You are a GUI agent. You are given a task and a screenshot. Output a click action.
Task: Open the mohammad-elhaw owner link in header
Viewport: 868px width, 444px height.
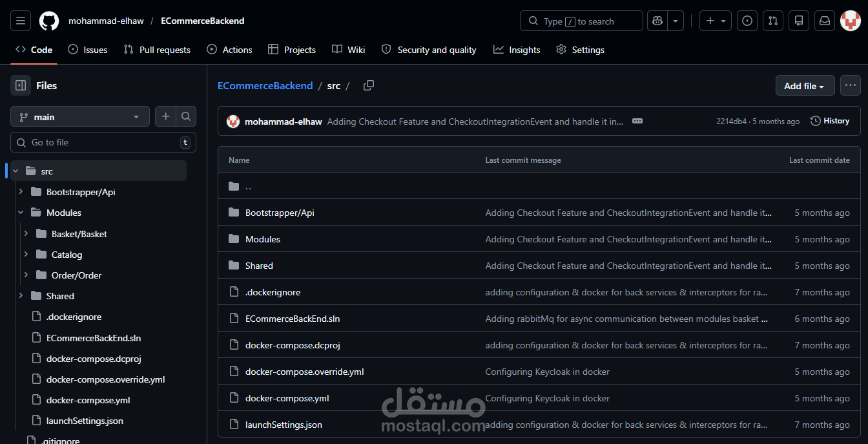click(106, 21)
